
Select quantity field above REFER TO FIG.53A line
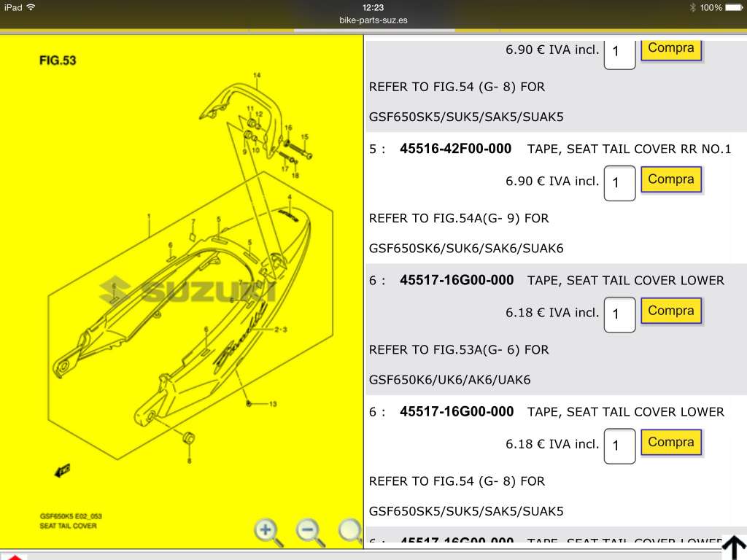(619, 314)
